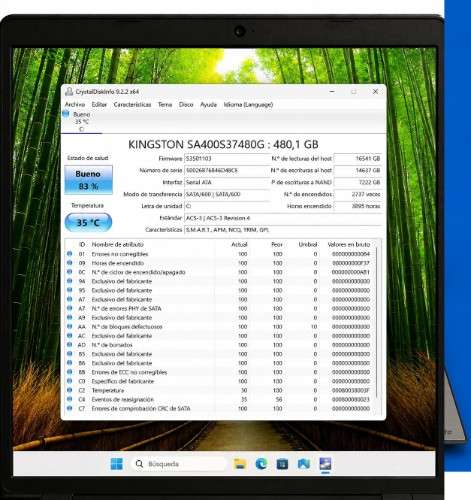Click the NAND writes value 7222 GB
The width and height of the screenshot is (471, 500).
coord(358,182)
